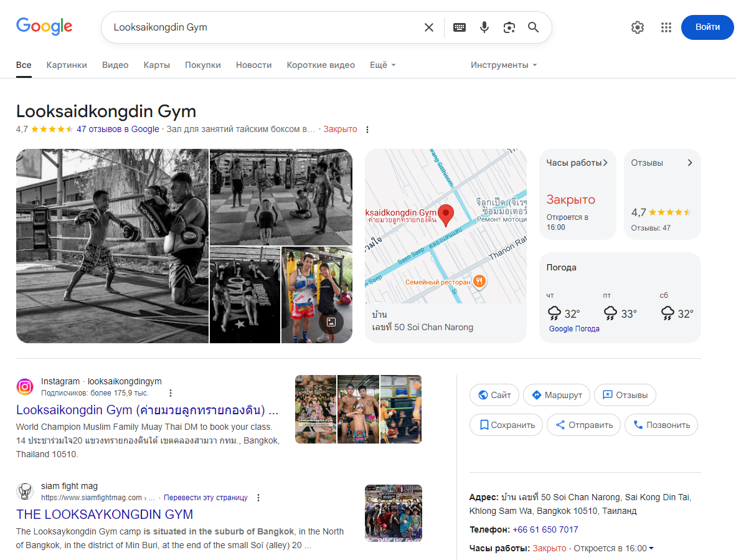Submit search with the magnifying glass icon
Viewport: 736px width, 560px height.
point(533,27)
